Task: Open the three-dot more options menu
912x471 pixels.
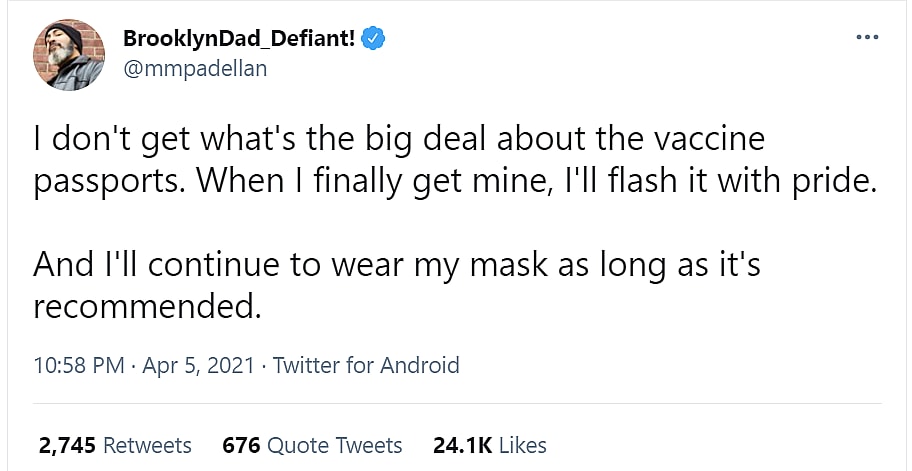Action: (x=867, y=38)
